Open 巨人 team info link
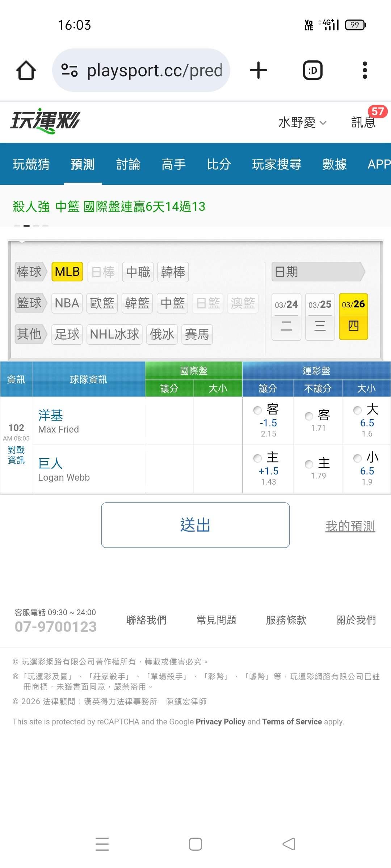 51,463
